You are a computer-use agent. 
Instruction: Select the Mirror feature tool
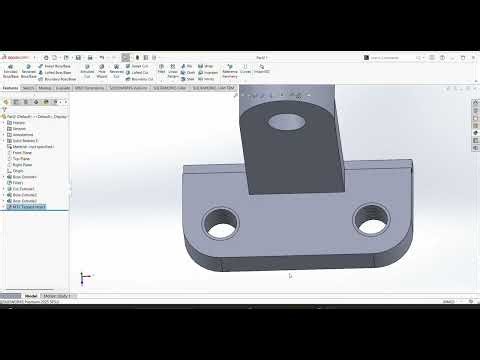point(206,79)
